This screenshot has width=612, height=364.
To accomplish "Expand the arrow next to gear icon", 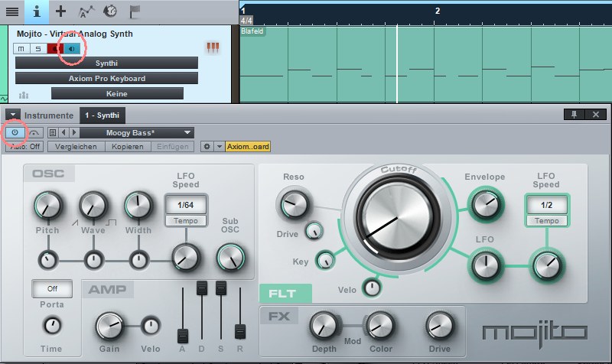I will [220, 147].
